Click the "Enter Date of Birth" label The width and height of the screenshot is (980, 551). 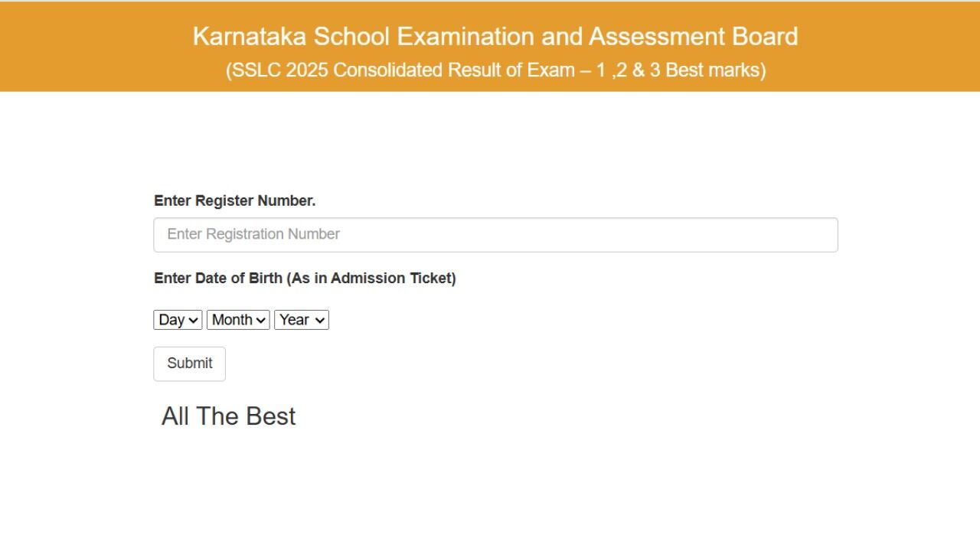tap(218, 279)
